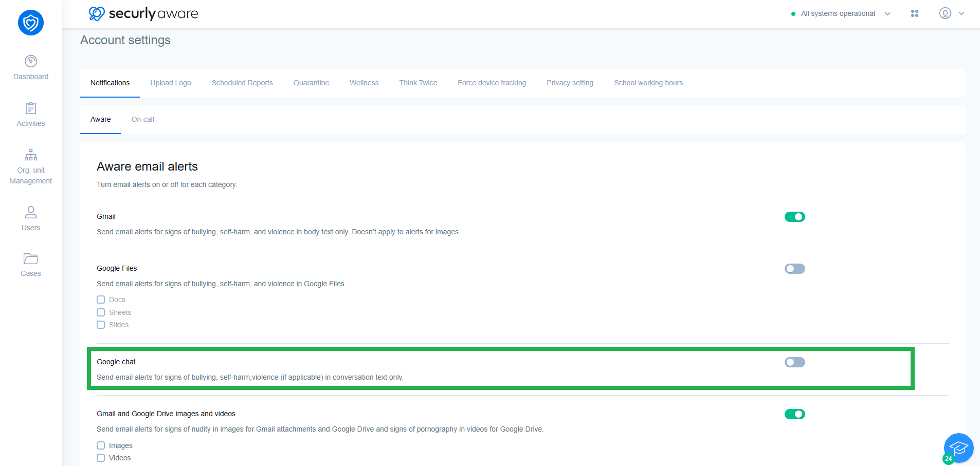
Task: Click the Google chat category label
Action: [116, 362]
